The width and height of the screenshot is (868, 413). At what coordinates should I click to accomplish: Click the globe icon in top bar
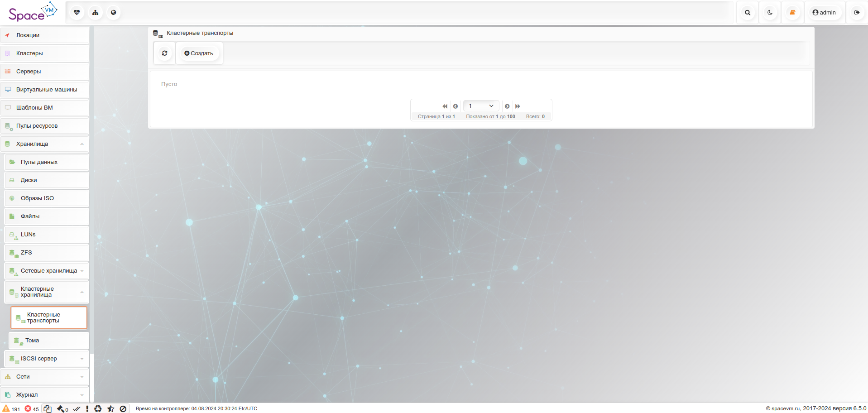pyautogui.click(x=113, y=13)
